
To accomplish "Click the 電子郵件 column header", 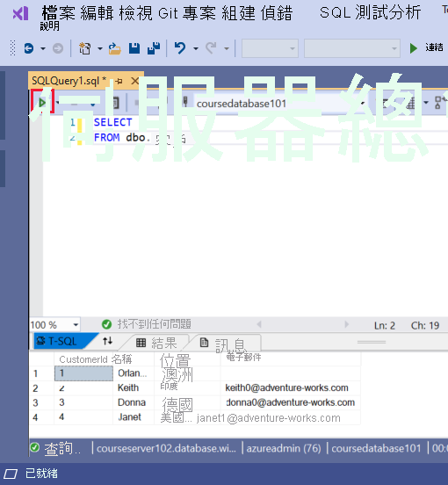I will click(x=243, y=358).
